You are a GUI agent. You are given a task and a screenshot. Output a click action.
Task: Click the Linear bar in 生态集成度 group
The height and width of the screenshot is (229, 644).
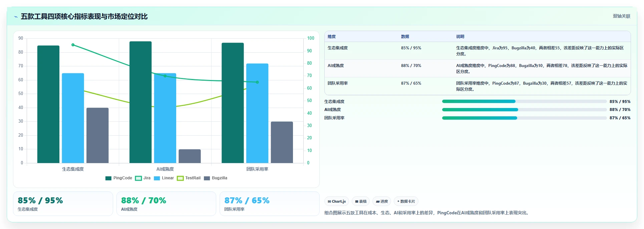click(x=73, y=118)
